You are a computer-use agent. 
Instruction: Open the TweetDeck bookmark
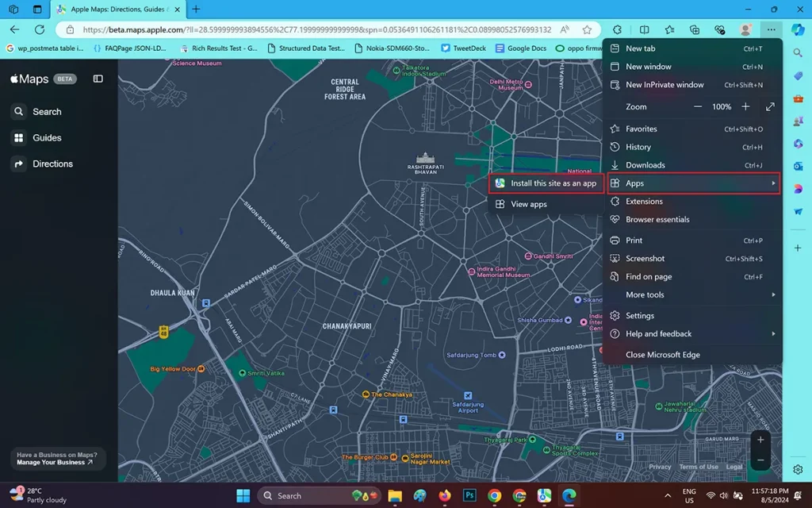click(463, 48)
